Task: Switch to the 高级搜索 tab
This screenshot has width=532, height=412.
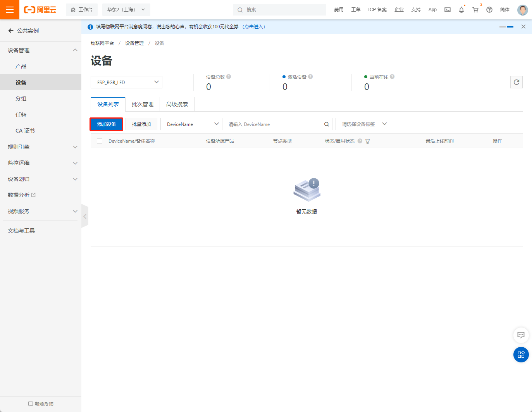Action: click(177, 104)
